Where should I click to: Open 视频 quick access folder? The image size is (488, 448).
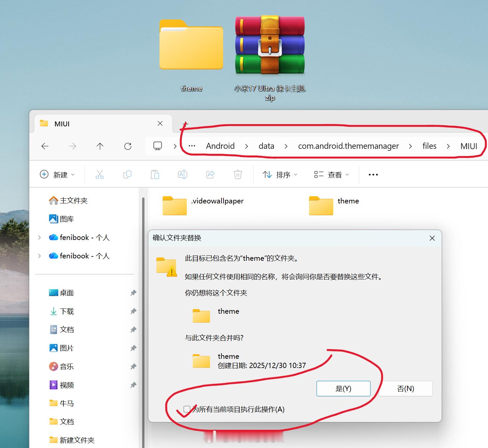point(62,385)
